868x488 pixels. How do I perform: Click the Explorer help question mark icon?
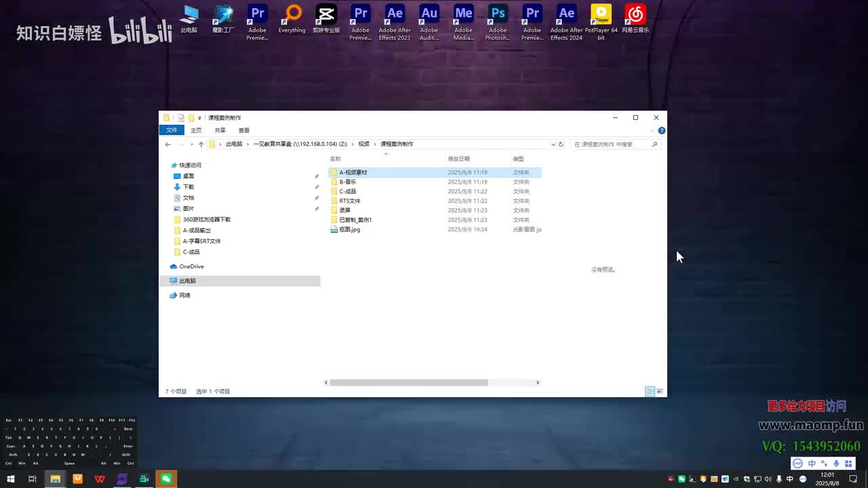click(x=662, y=130)
